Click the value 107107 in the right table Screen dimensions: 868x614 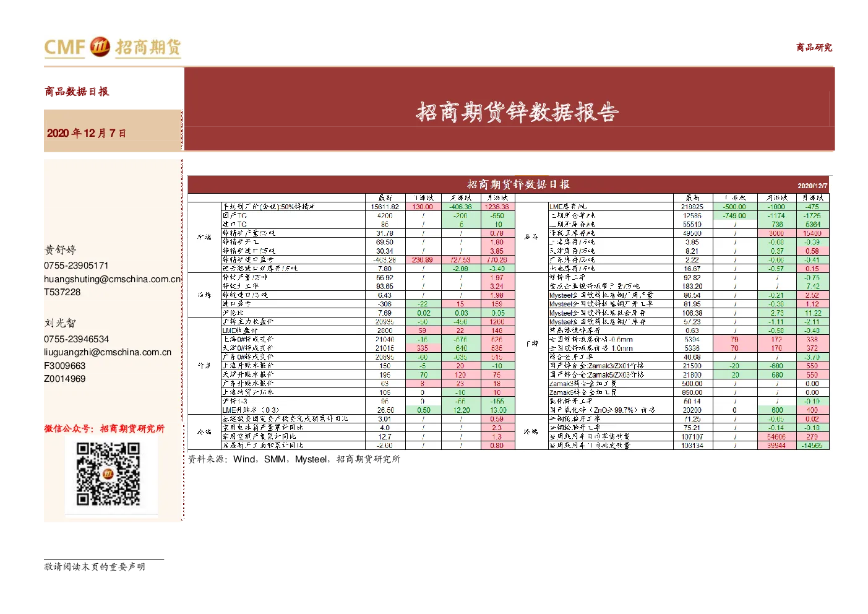(692, 436)
